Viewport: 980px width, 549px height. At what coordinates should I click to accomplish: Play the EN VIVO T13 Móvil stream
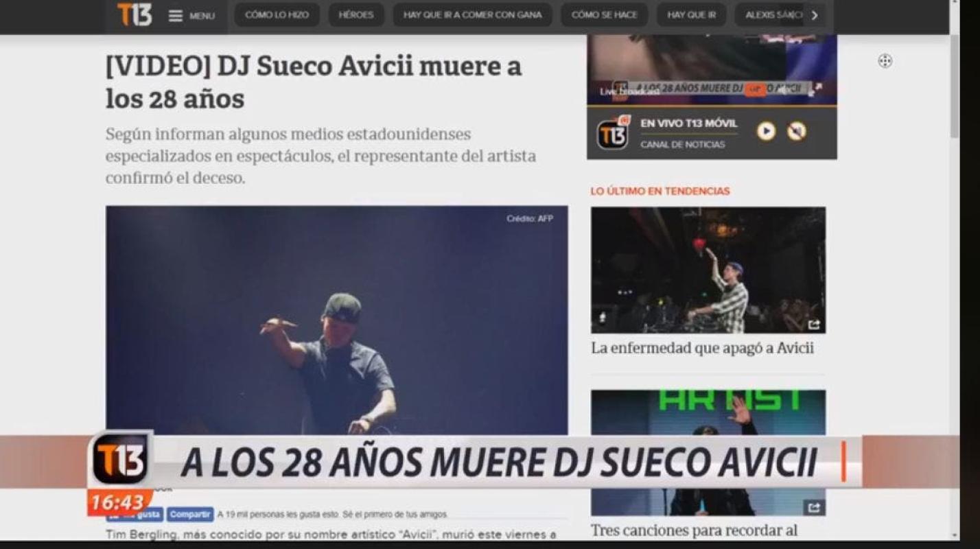pos(766,131)
